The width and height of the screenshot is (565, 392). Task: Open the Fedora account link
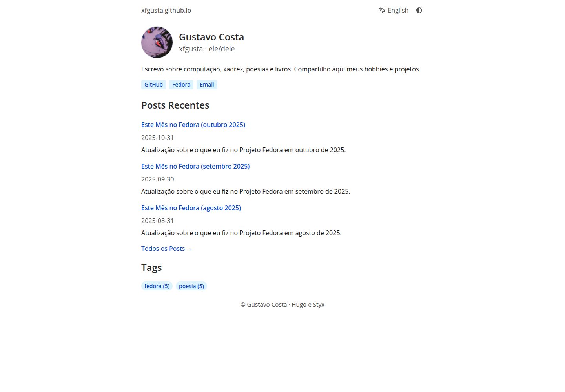click(181, 85)
